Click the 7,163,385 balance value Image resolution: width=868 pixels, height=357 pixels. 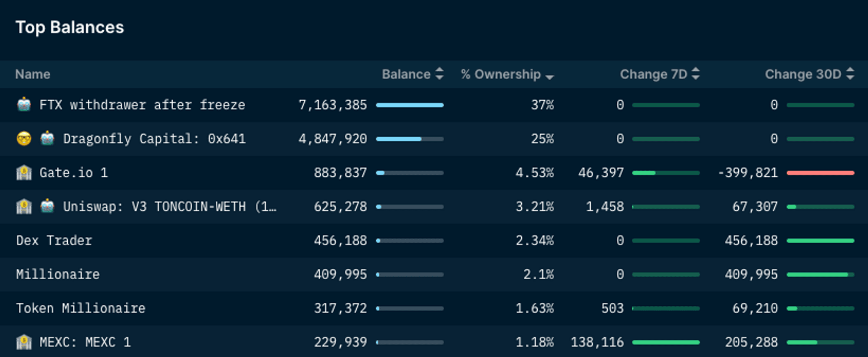pos(333,105)
